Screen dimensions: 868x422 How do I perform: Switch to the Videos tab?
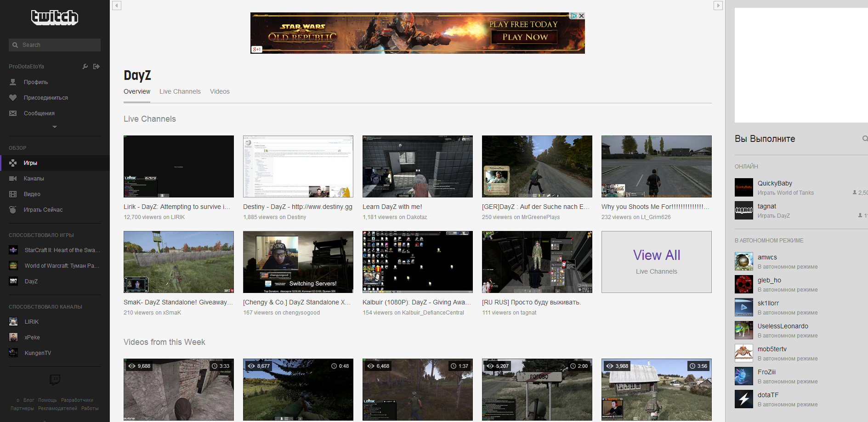(x=220, y=91)
